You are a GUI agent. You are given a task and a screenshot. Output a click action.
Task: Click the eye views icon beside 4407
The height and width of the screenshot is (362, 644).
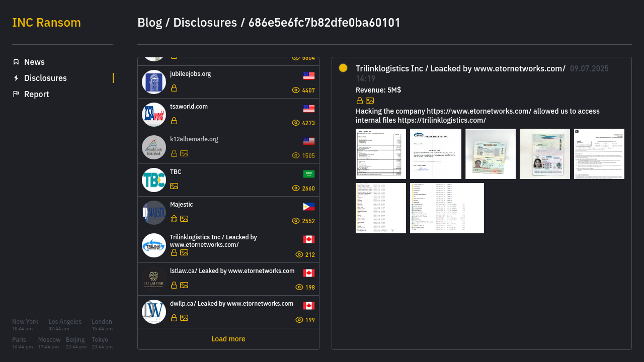click(x=296, y=90)
